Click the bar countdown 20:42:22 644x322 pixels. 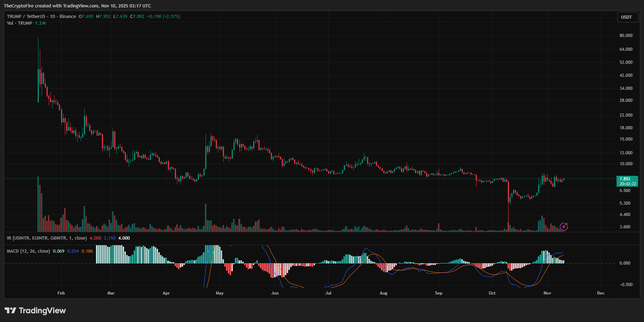pyautogui.click(x=628, y=184)
